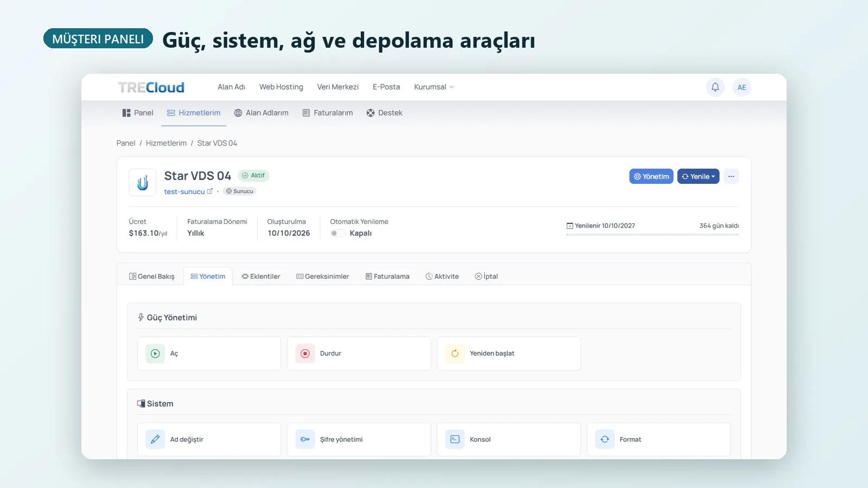Image resolution: width=868 pixels, height=488 pixels.
Task: Click the green Aktif status badge
Action: tap(253, 176)
